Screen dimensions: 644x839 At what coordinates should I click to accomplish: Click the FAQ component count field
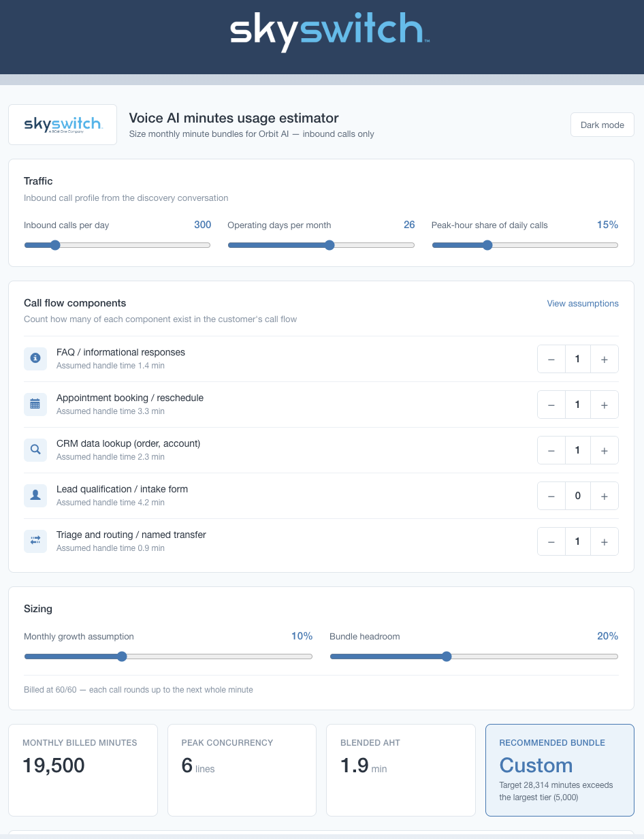tap(578, 359)
